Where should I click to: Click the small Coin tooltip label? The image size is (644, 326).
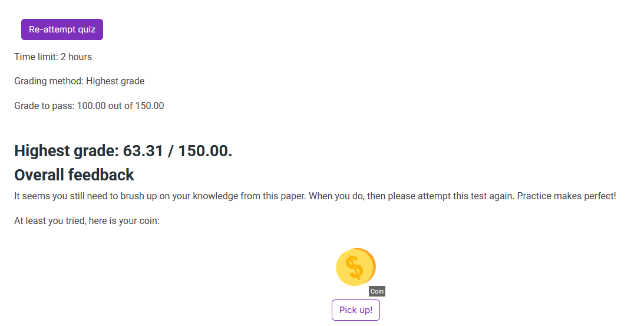[x=377, y=291]
